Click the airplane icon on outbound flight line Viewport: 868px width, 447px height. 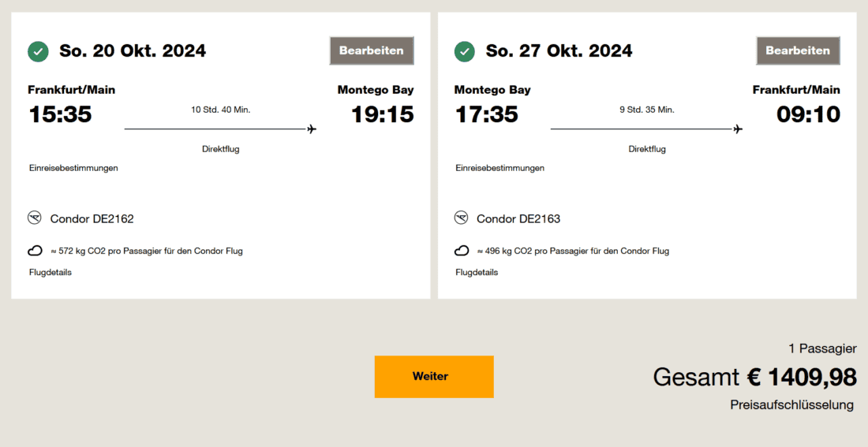coord(312,129)
